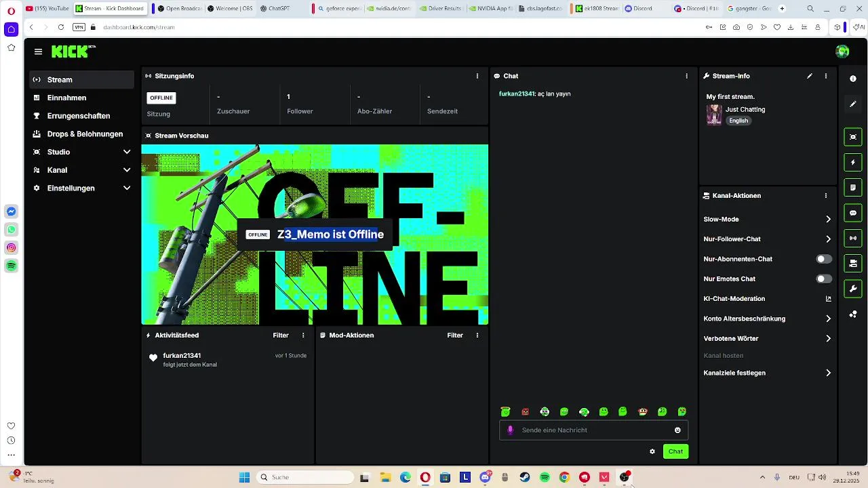Viewport: 868px width, 488px height.
Task: Open chat settings gear icon
Action: 652,451
